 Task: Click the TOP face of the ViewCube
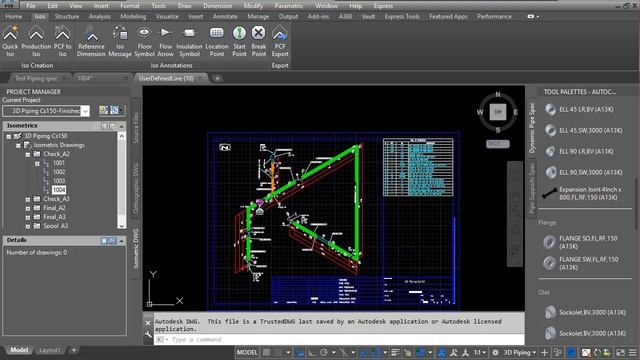498,112
